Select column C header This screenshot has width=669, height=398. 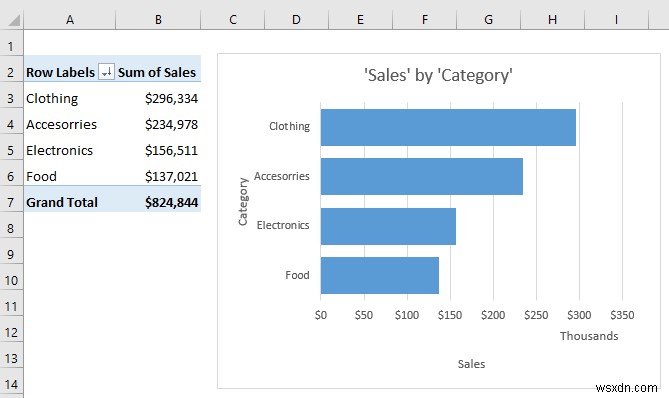click(x=233, y=20)
